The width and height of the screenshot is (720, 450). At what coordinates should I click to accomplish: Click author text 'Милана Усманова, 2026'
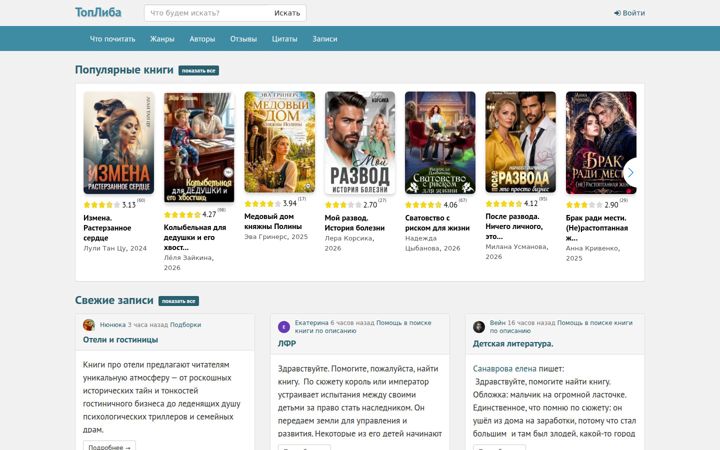click(517, 252)
